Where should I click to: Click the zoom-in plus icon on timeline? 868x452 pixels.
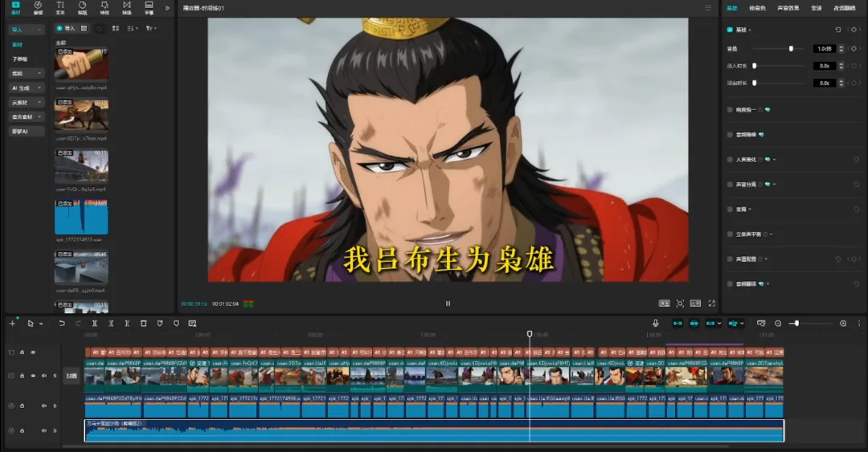pos(843,323)
